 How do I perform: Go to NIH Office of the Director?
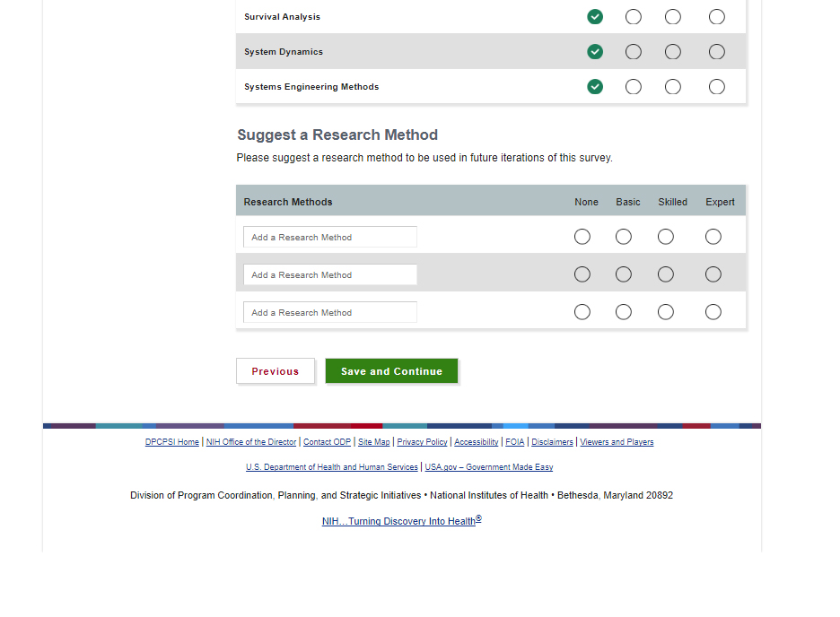tap(251, 442)
